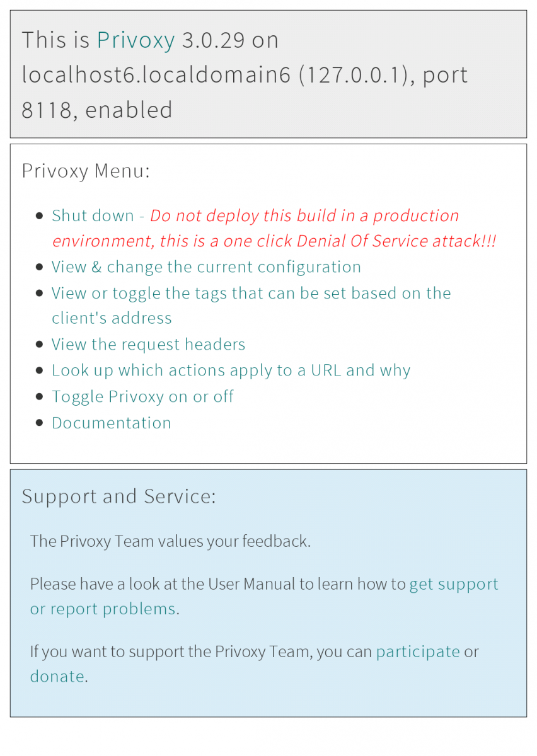Open View & change the current configuration
The width and height of the screenshot is (537, 756).
[206, 267]
